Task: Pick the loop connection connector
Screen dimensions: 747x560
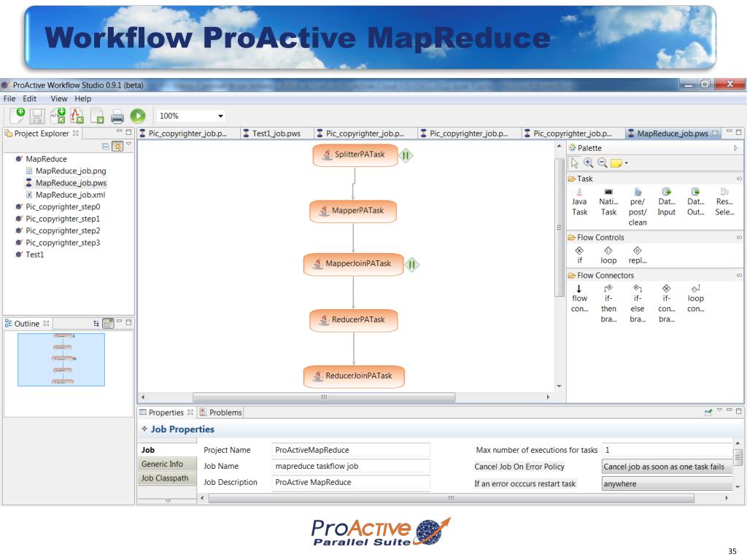Action: [695, 298]
